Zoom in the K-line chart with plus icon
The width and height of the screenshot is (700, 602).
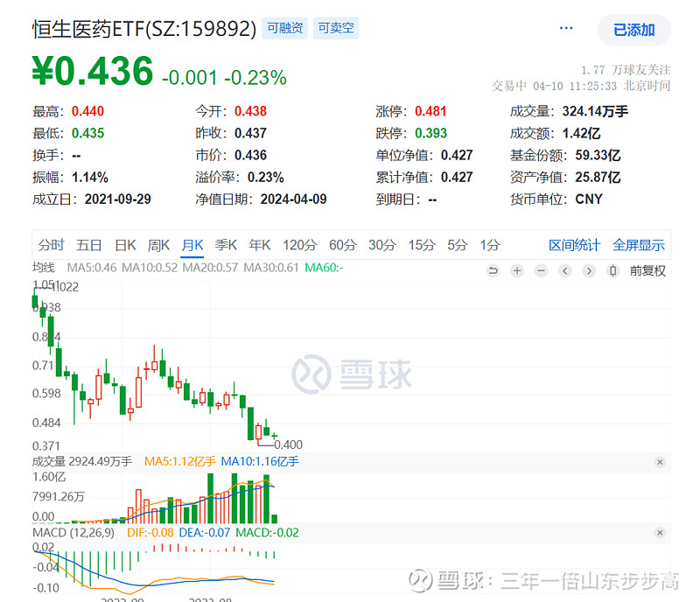(x=517, y=270)
